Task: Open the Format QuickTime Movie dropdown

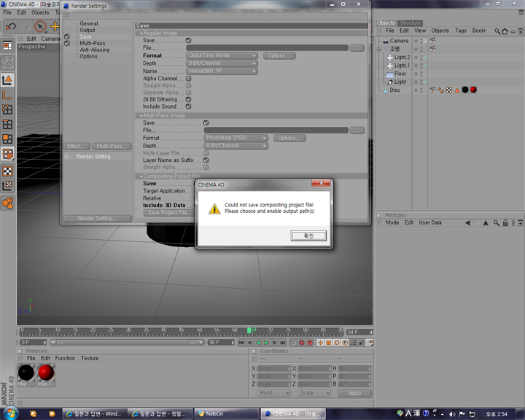Action: (222, 55)
